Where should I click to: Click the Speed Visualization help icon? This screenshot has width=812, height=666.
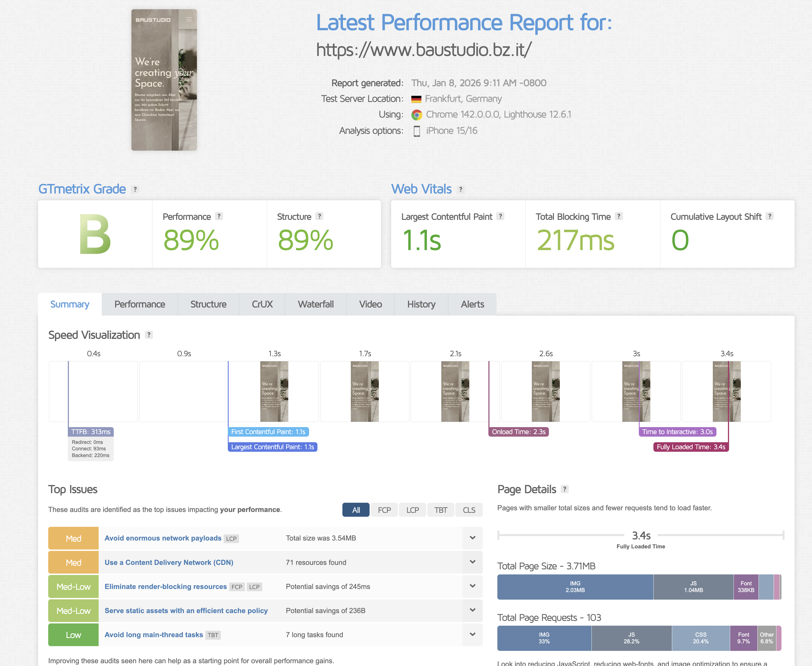(149, 335)
